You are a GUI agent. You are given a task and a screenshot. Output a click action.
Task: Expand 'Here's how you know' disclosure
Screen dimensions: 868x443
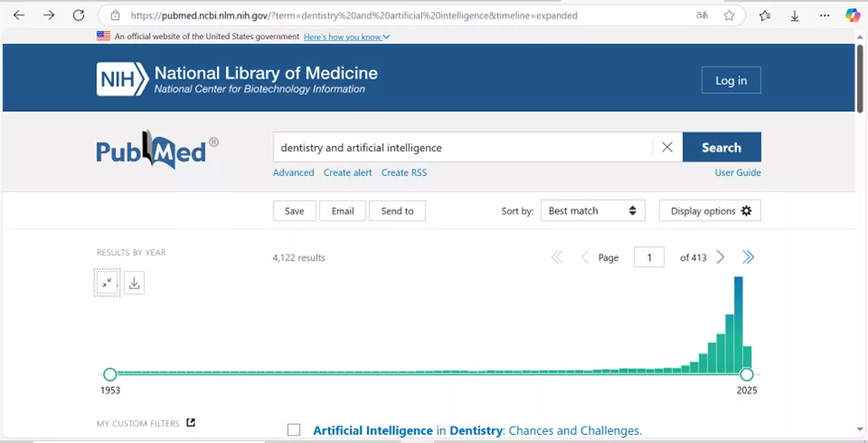click(x=346, y=36)
